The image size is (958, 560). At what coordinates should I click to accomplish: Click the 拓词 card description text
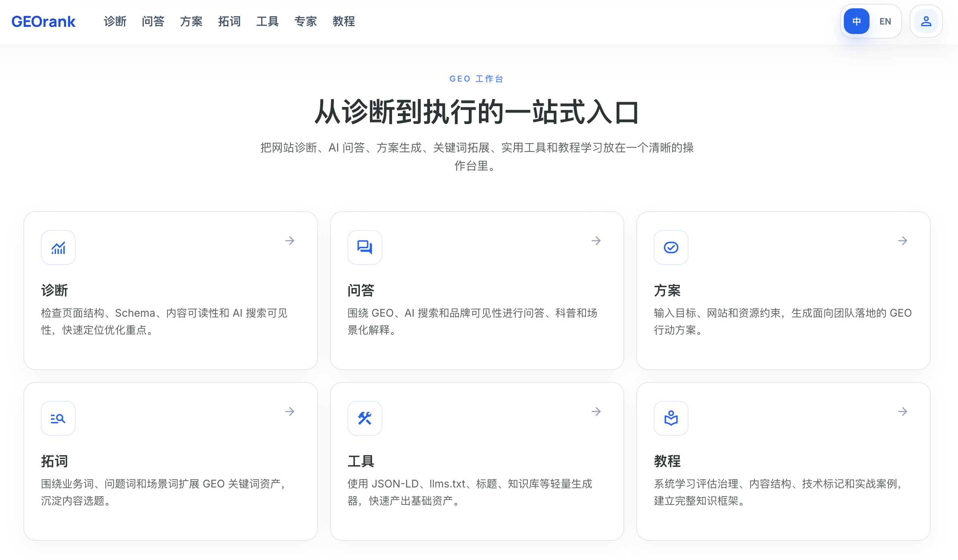point(164,492)
